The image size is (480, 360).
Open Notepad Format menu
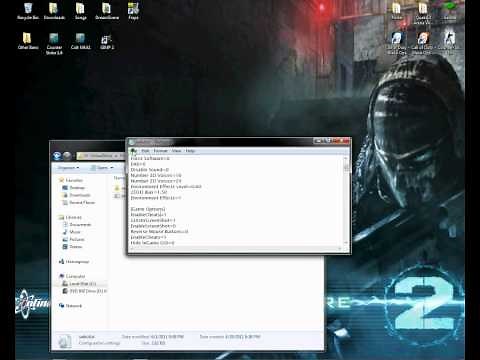[161, 151]
